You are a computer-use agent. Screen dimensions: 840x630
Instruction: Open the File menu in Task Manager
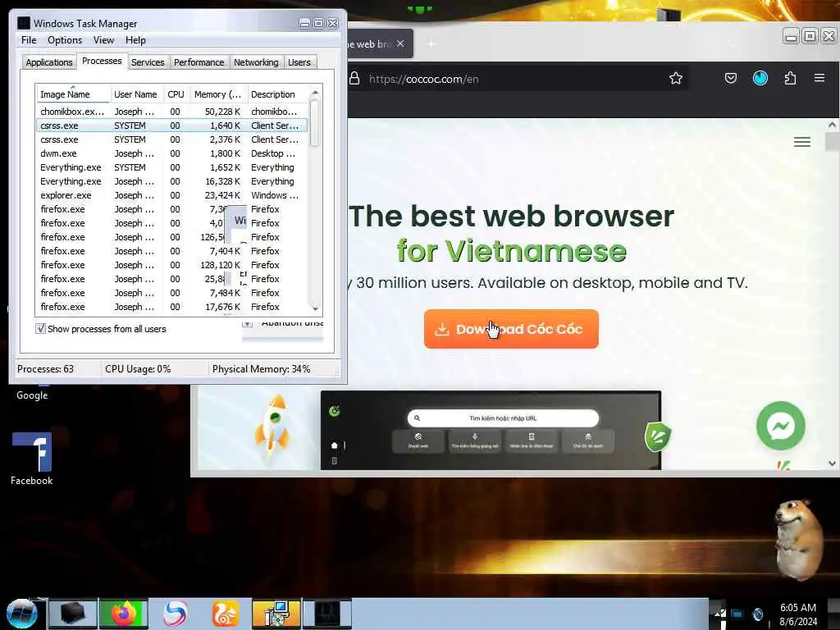point(29,40)
